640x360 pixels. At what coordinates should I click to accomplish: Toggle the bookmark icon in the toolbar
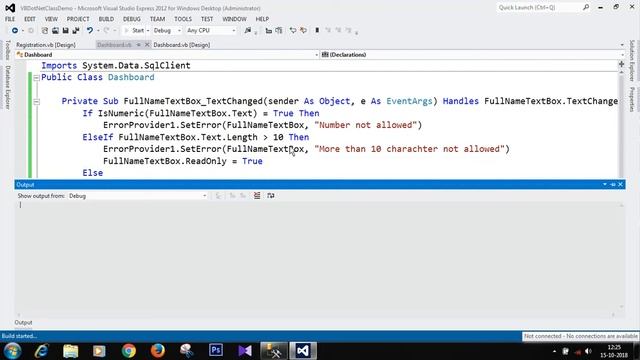pos(317,31)
